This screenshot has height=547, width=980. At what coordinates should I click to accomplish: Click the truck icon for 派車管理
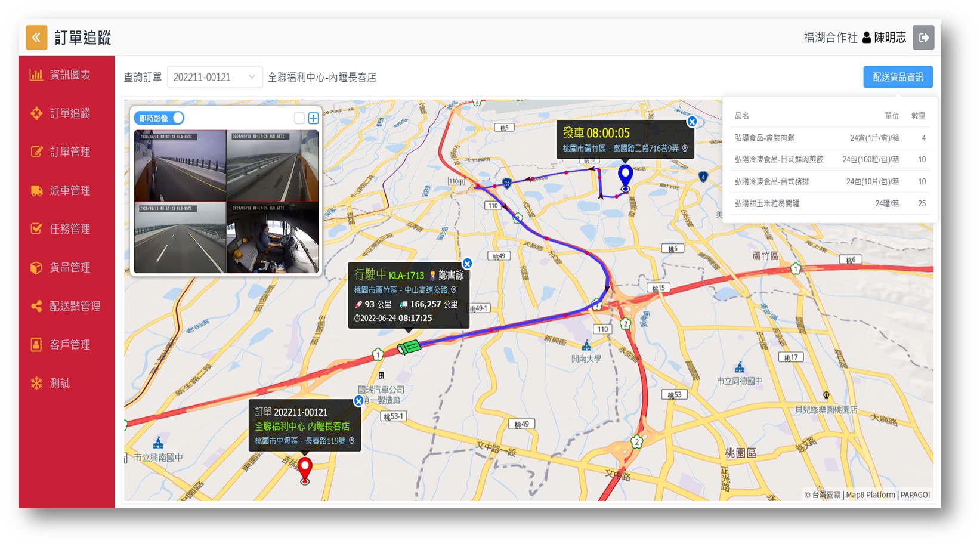pyautogui.click(x=36, y=191)
